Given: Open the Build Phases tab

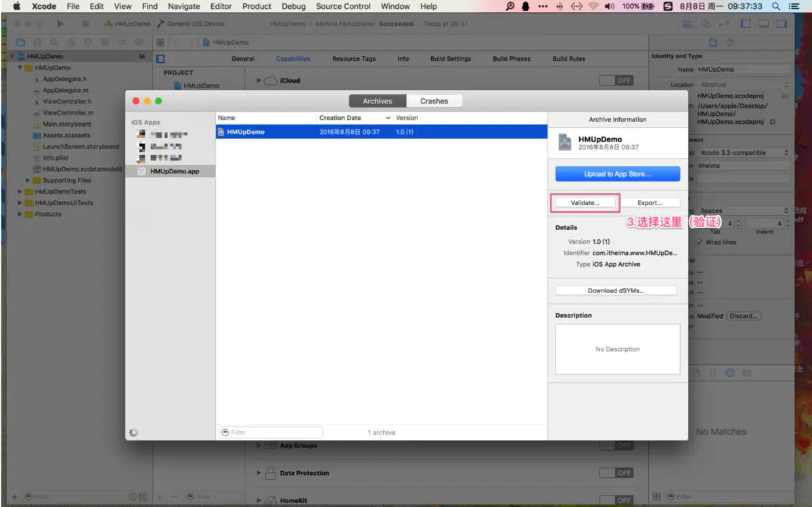Looking at the screenshot, I should click(x=512, y=59).
